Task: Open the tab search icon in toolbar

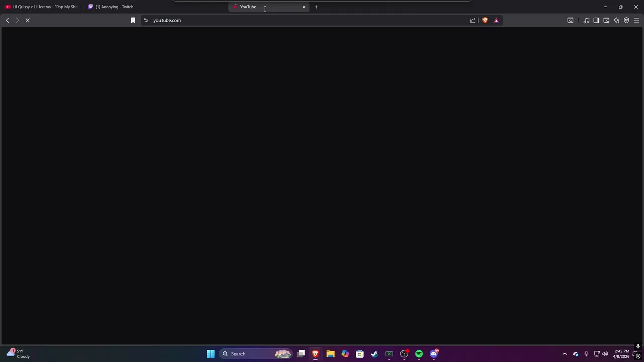Action: point(570,20)
